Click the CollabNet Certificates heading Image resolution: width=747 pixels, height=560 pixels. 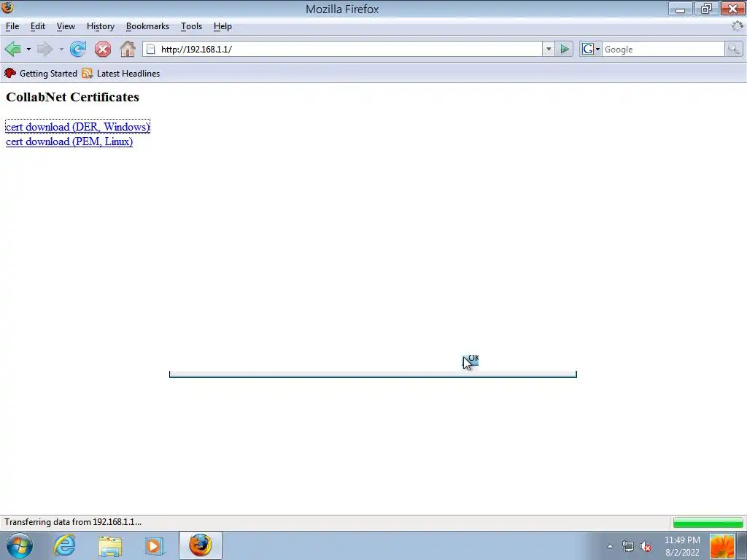72,97
